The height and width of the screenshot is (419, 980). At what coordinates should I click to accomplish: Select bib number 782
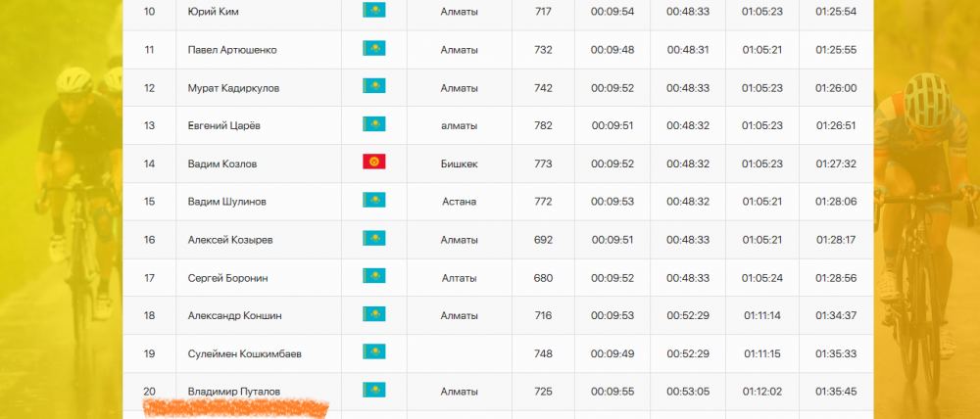pyautogui.click(x=543, y=125)
